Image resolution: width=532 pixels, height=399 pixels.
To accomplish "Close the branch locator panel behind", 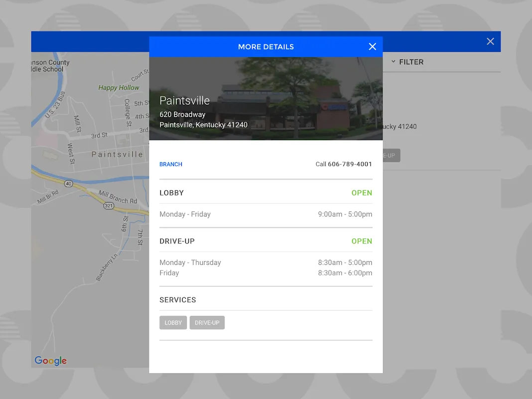I will tap(490, 41).
